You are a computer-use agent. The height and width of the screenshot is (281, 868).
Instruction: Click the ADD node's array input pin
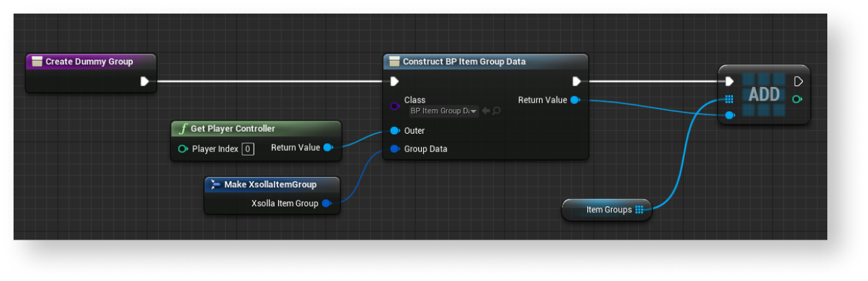click(x=729, y=99)
